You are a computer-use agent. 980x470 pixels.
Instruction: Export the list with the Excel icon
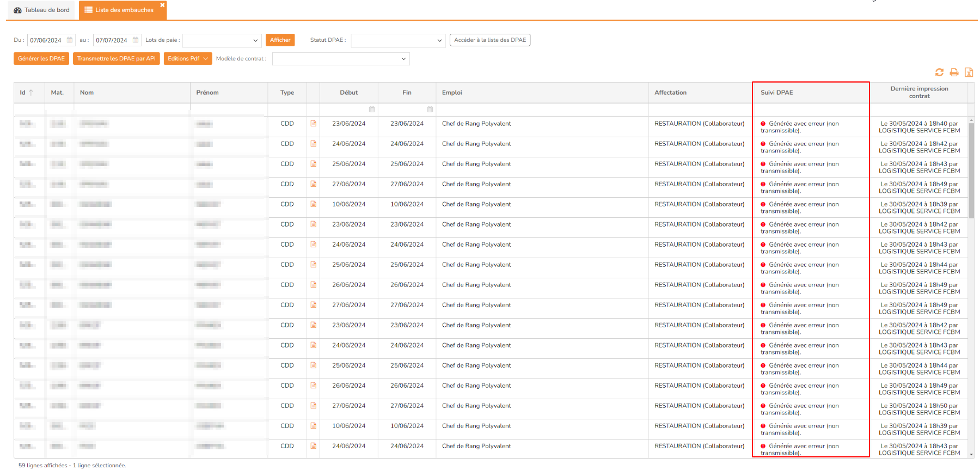coord(969,72)
